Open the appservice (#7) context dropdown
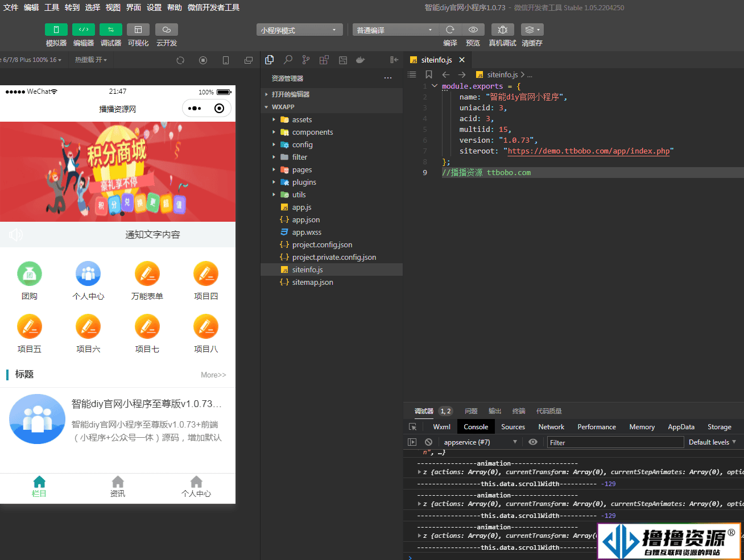744x560 pixels. (481, 442)
